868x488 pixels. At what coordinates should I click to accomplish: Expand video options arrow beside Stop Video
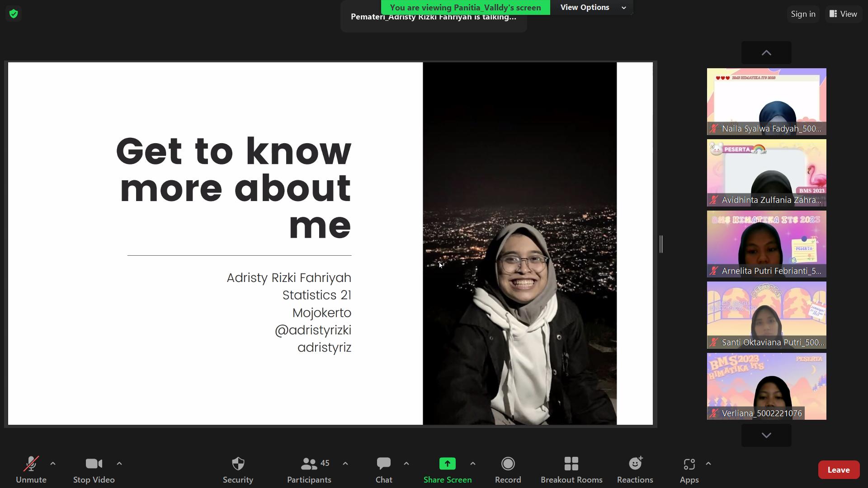[119, 464]
